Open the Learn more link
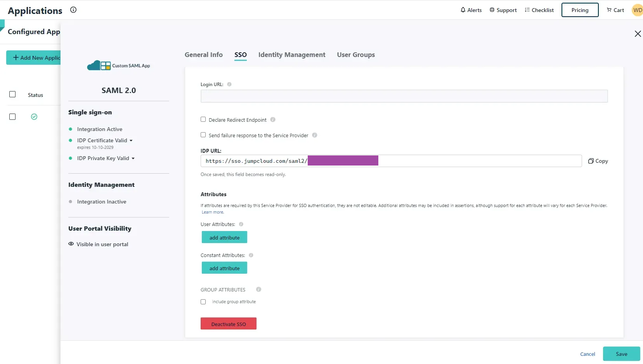 [x=213, y=212]
